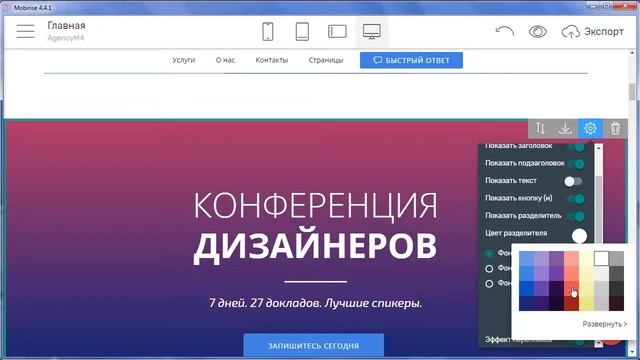The image size is (640, 360).
Task: Close block settings via gear icon
Action: [x=590, y=128]
